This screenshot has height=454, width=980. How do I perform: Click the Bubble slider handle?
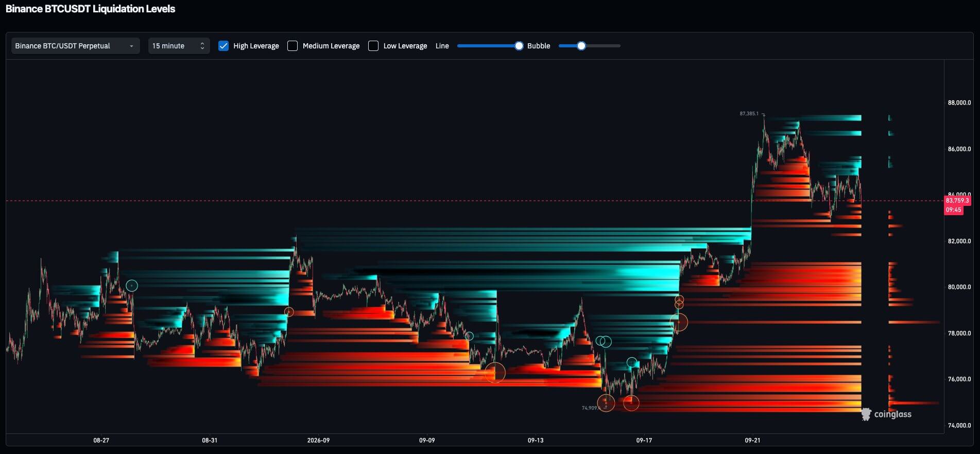(581, 46)
